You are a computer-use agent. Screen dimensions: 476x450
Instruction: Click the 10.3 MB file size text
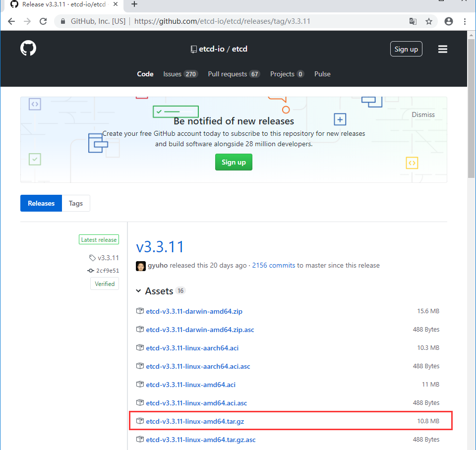coord(428,348)
